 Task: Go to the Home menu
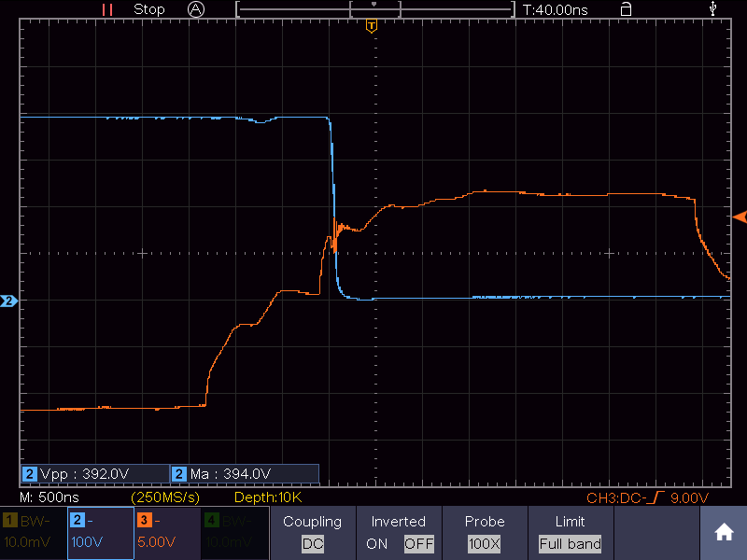tap(724, 532)
